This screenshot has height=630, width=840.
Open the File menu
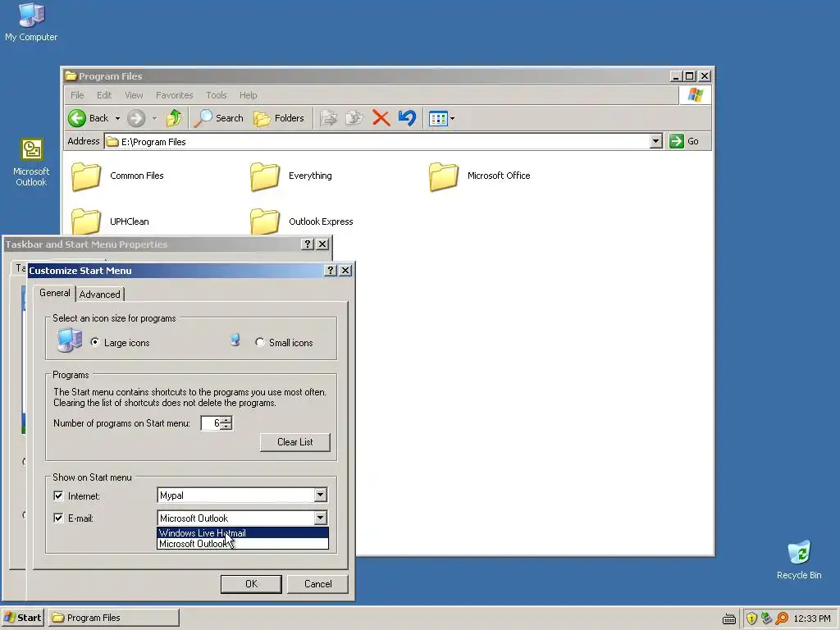point(77,95)
